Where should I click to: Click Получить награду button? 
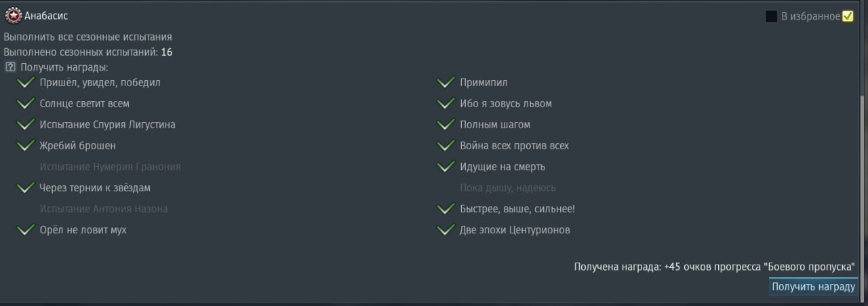pos(813,287)
